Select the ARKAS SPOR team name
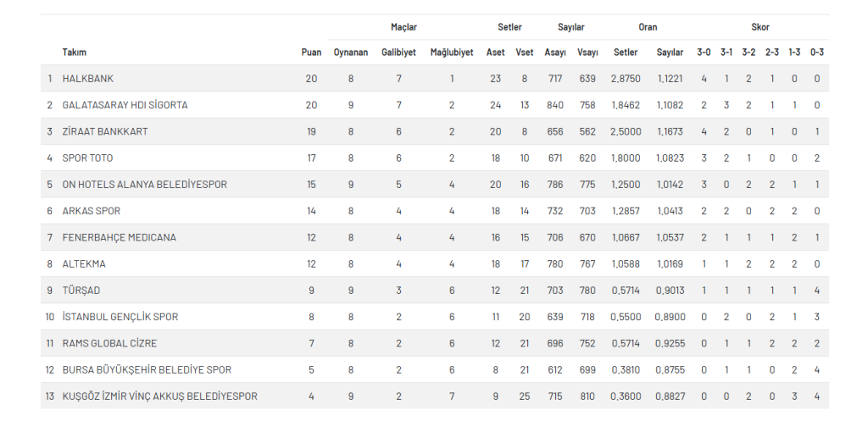 point(92,211)
